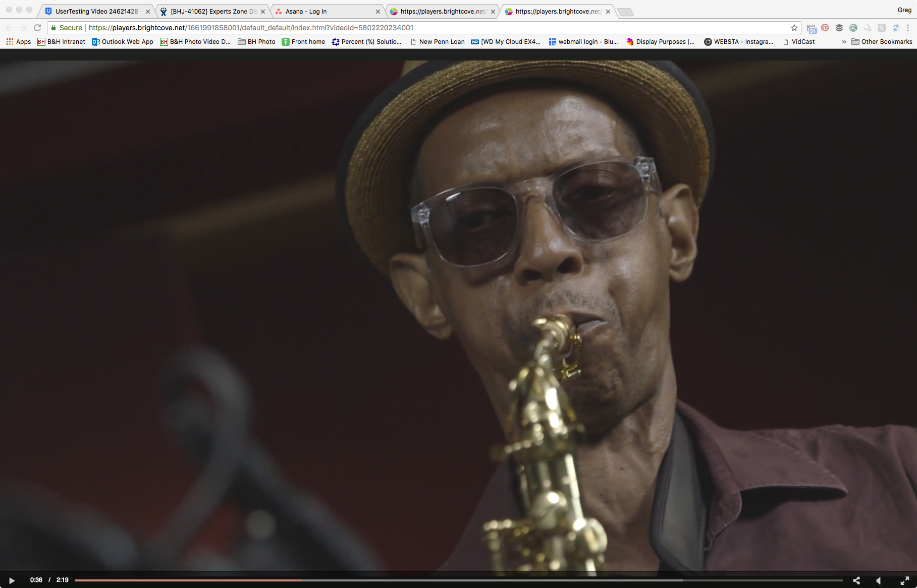
Task: Close the Asana - Log In tab
Action: tap(378, 12)
